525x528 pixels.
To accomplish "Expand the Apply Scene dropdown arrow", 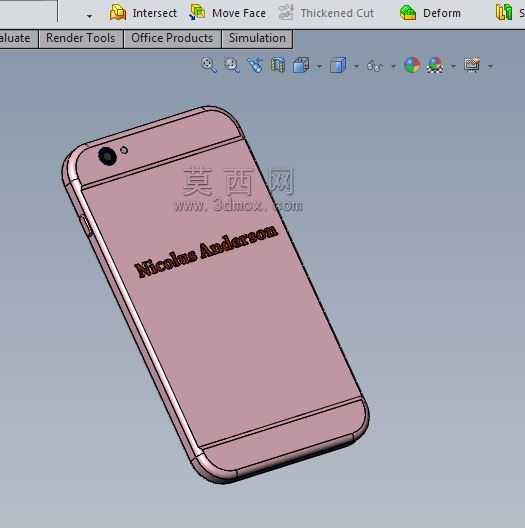I will (x=453, y=66).
